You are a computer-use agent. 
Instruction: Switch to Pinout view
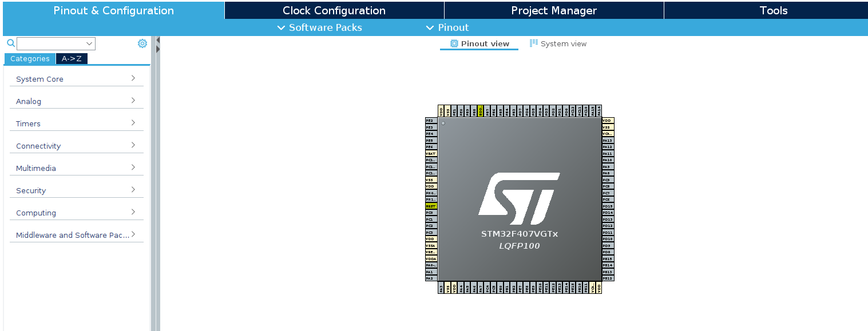[479, 44]
